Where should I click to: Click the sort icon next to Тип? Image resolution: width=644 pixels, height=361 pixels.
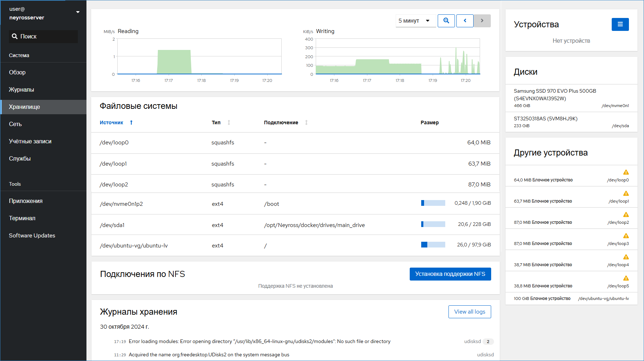click(x=229, y=122)
